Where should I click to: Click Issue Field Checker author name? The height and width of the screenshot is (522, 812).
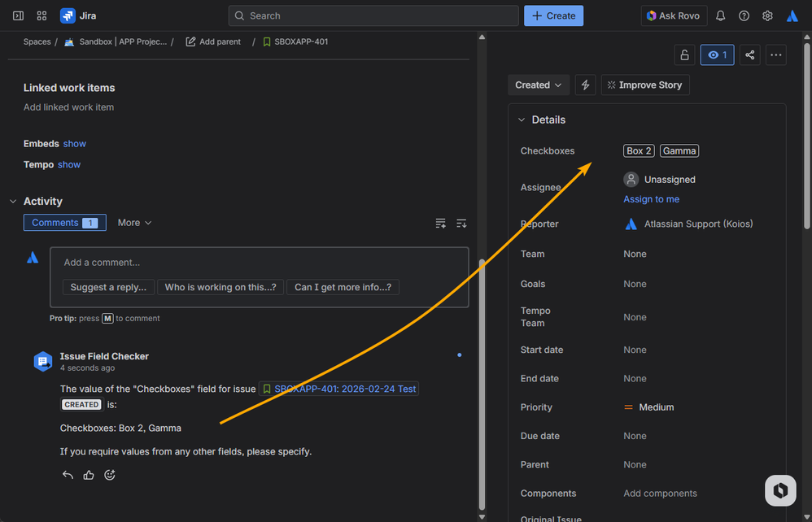[x=104, y=356]
